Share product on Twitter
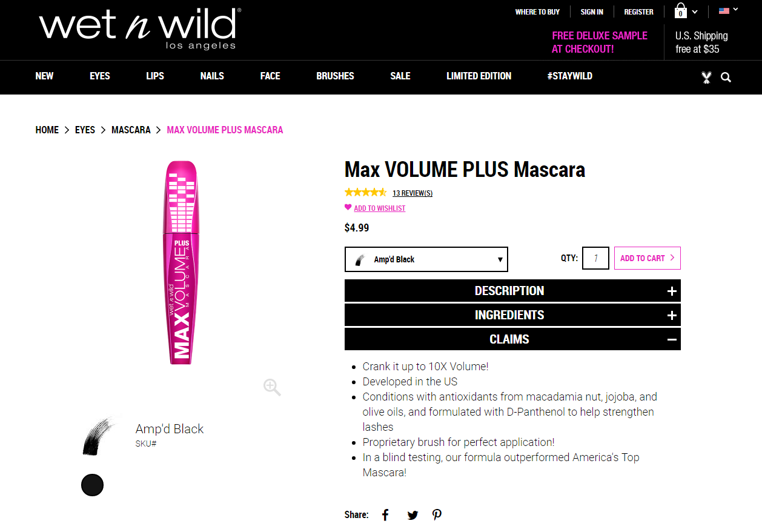This screenshot has height=532, width=762. 412,515
